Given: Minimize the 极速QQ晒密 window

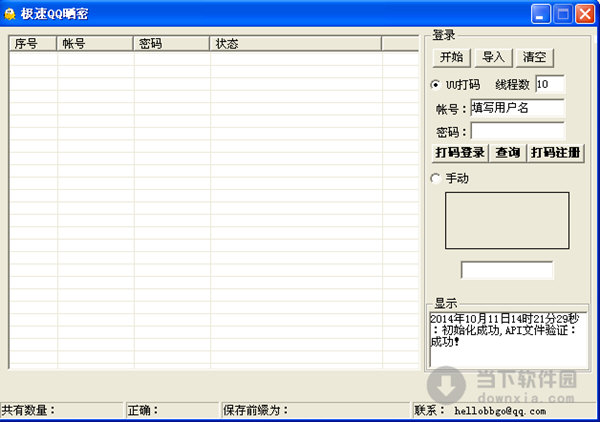Looking at the screenshot, I should pos(541,14).
